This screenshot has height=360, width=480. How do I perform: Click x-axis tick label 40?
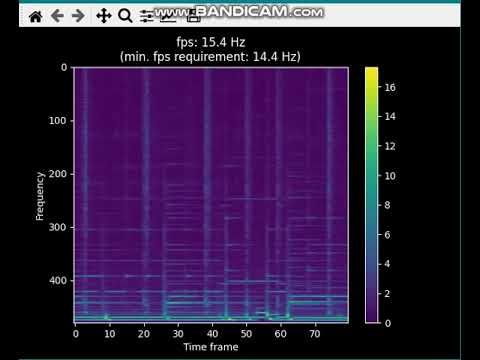pyautogui.click(x=212, y=334)
